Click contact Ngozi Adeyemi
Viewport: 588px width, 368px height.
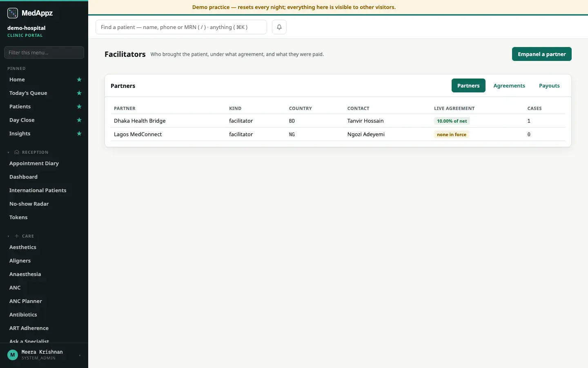[366, 134]
